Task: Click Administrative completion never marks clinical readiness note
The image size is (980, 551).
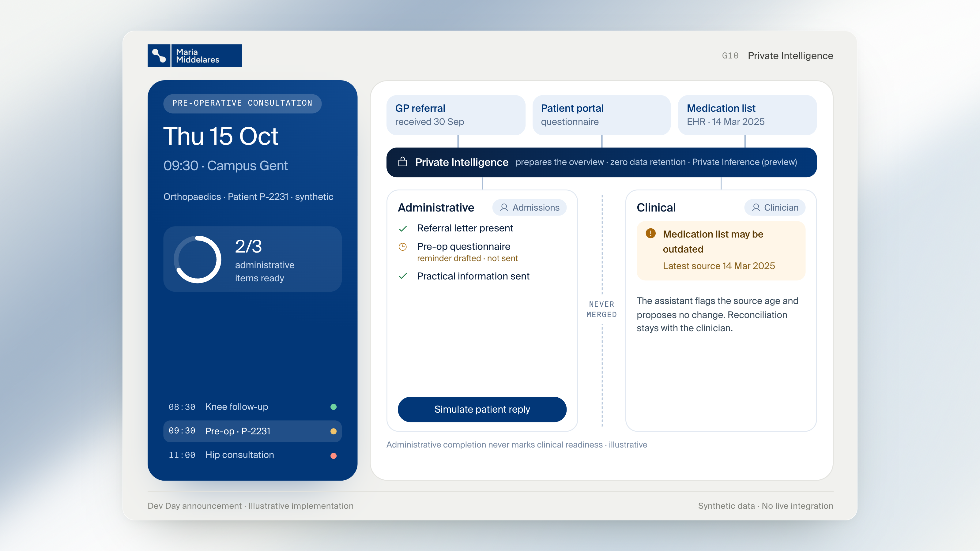Action: 517,445
